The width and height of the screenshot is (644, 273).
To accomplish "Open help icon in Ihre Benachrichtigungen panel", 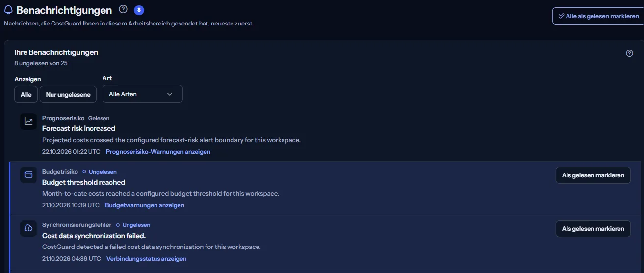I will click(x=630, y=53).
